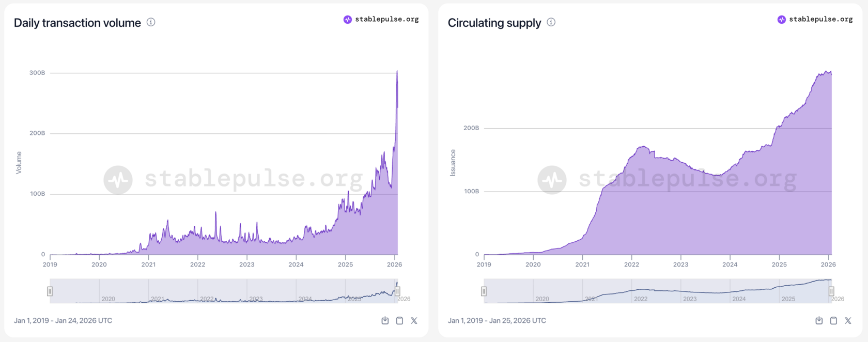This screenshot has width=868, height=342.
Task: Click left range handle on supply navigator
Action: pos(484,291)
